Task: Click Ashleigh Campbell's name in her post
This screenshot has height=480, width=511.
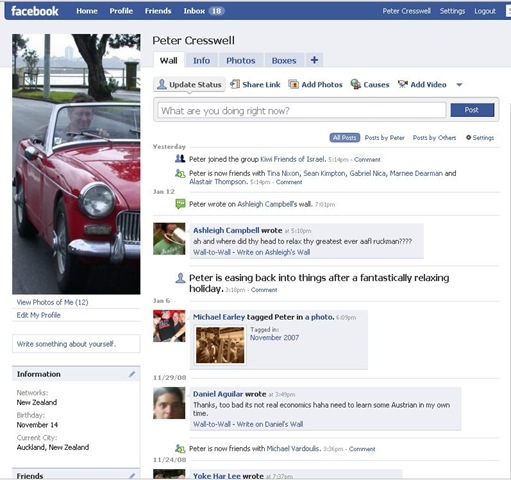Action: (226, 230)
